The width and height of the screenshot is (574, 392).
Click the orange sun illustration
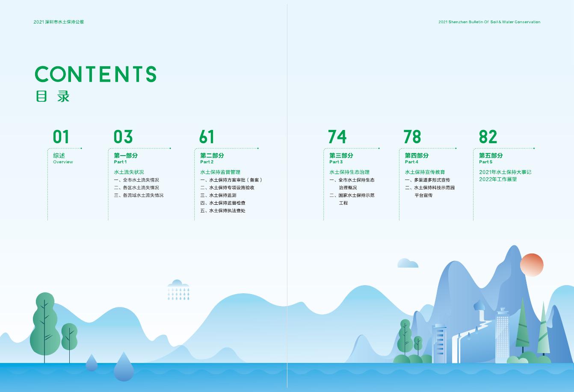coord(532,265)
